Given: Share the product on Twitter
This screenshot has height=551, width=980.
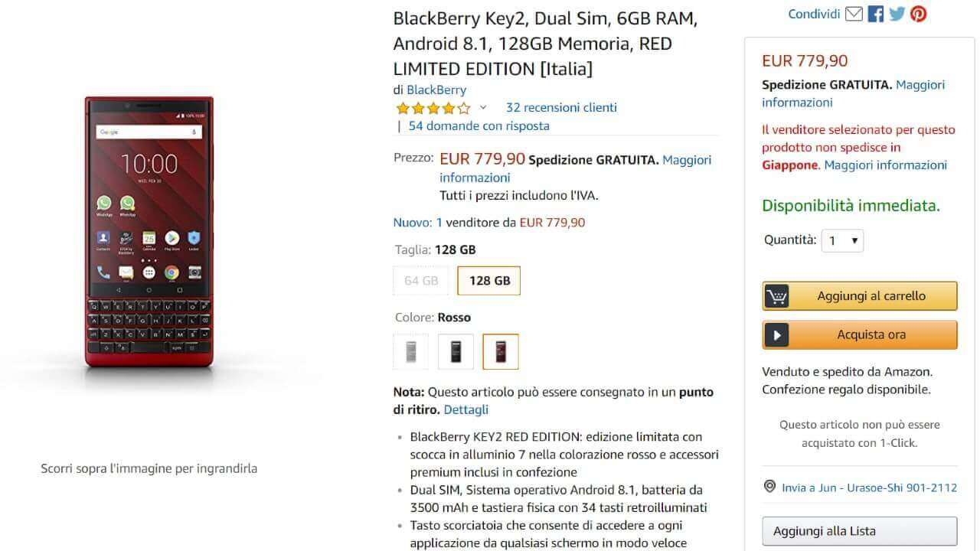Looking at the screenshot, I should 897,14.
